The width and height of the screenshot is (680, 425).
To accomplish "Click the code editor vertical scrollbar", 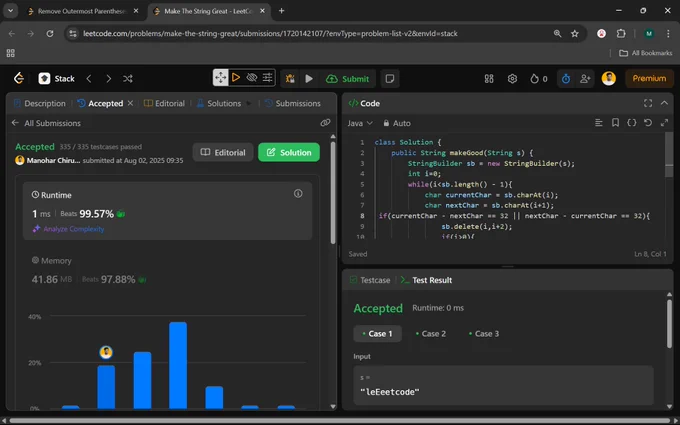I will coord(669,155).
